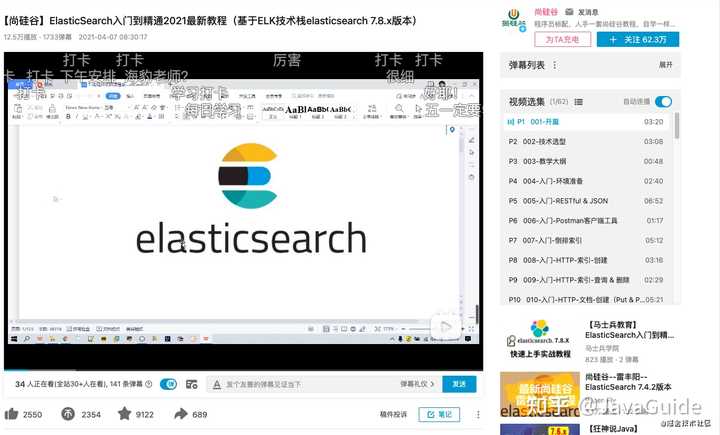Select episode P6 006-入门-Postman客户端工具

click(585, 220)
